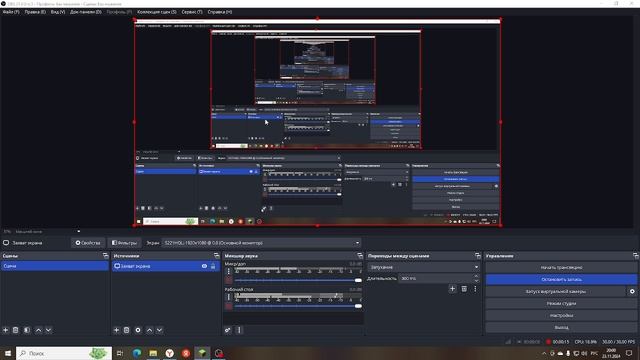Open transition properties three-dots menu
The width and height of the screenshot is (640, 360).
(x=475, y=289)
